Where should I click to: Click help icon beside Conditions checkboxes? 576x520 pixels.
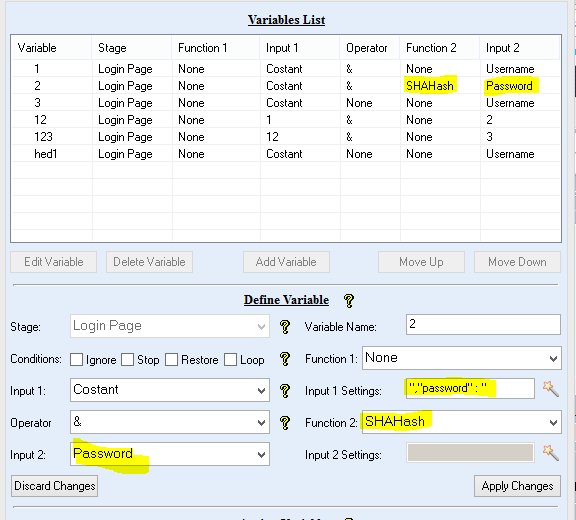(285, 359)
